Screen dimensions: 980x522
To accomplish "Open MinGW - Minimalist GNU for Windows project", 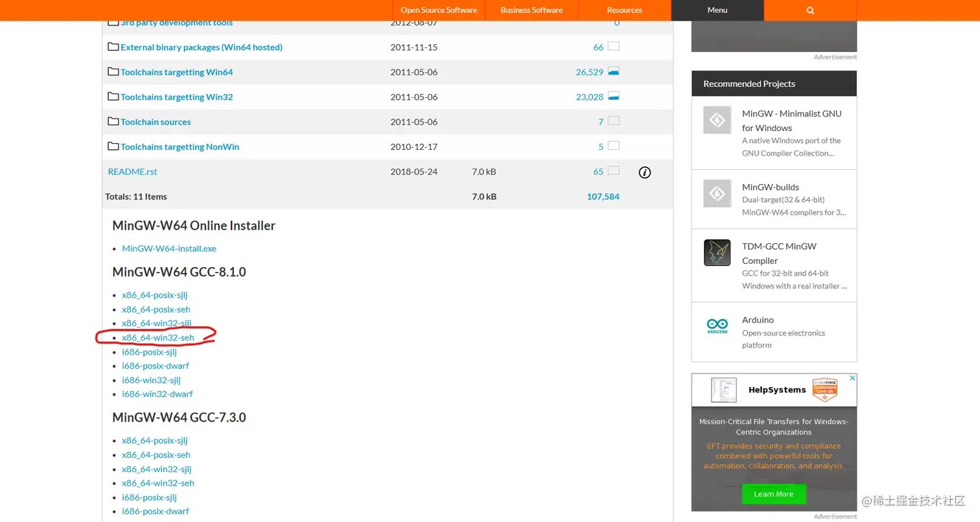I will coord(792,121).
